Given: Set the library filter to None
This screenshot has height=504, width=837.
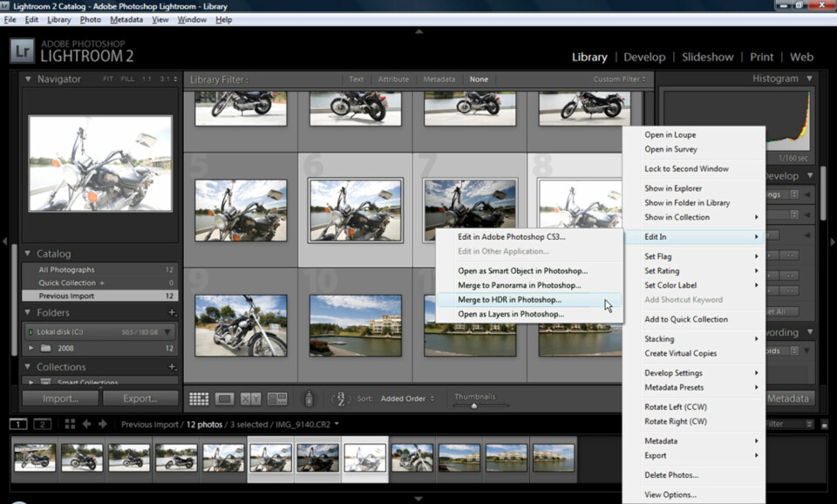Looking at the screenshot, I should tap(479, 79).
